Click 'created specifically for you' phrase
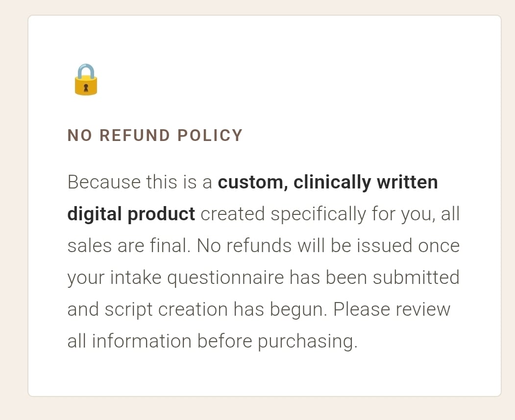 tap(317, 214)
